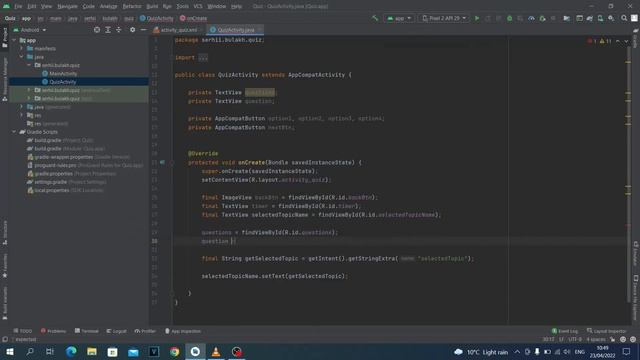Open Project panel gear options
The width and height of the screenshot is (640, 360).
[x=133, y=30]
